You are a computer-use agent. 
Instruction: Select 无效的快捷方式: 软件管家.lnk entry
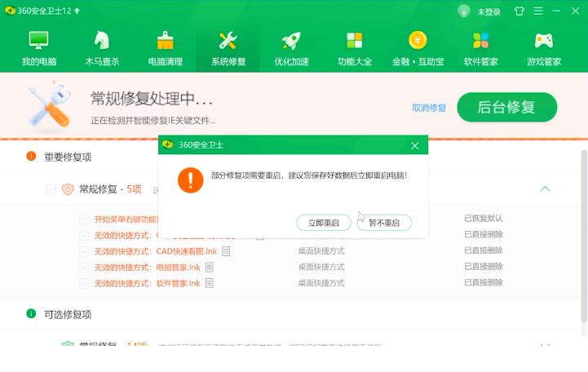[147, 283]
